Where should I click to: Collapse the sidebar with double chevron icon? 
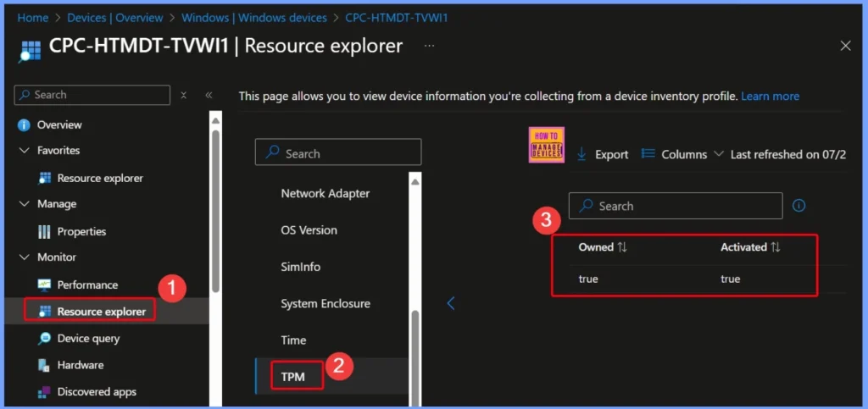(x=209, y=95)
